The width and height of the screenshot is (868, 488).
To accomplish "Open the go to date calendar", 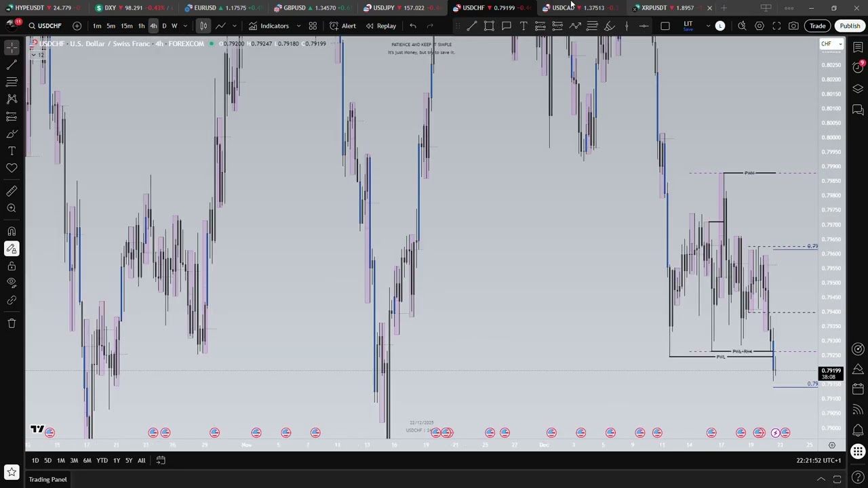I will [x=161, y=460].
